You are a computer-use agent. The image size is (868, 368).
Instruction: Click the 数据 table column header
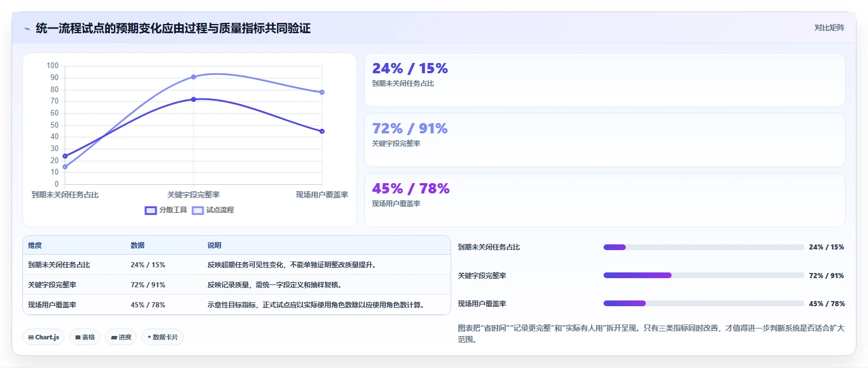[x=137, y=245]
